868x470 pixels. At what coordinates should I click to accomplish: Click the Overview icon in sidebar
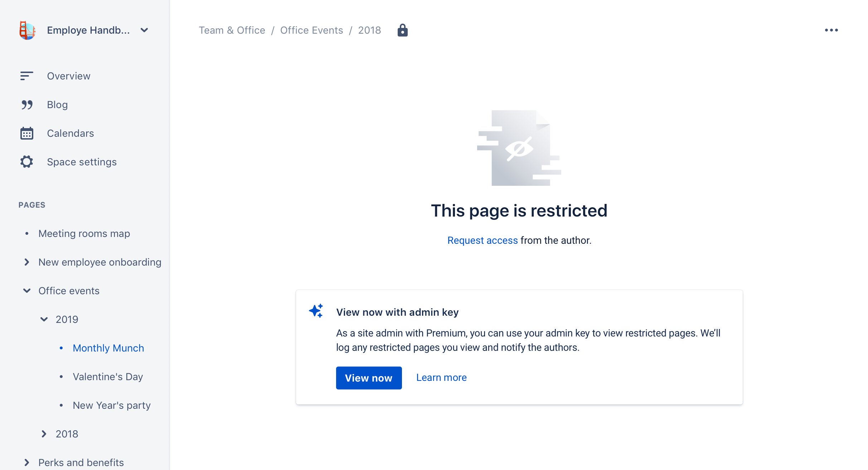click(x=26, y=76)
